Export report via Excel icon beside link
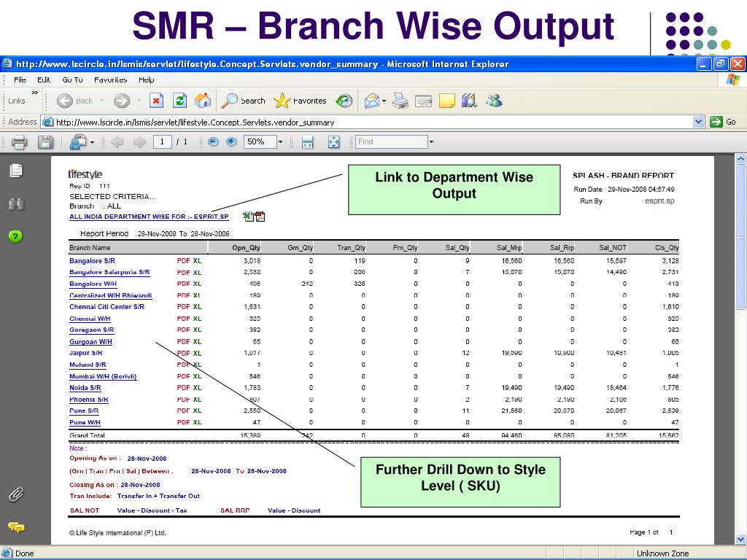747x560 pixels. click(248, 216)
